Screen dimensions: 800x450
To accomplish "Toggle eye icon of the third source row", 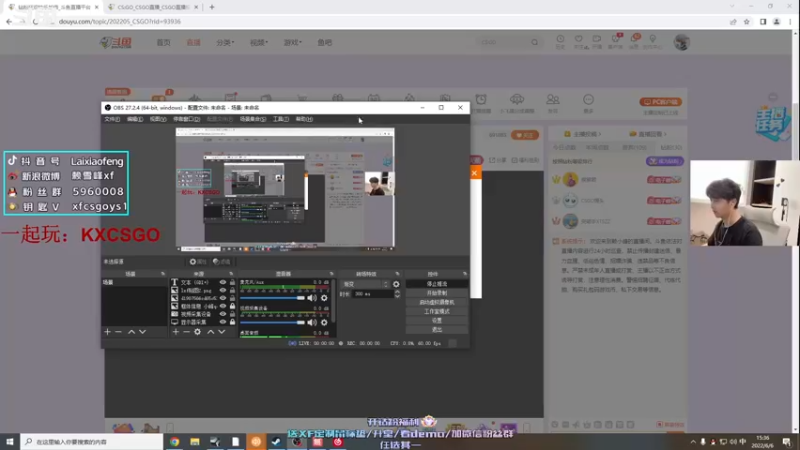I will tap(222, 298).
